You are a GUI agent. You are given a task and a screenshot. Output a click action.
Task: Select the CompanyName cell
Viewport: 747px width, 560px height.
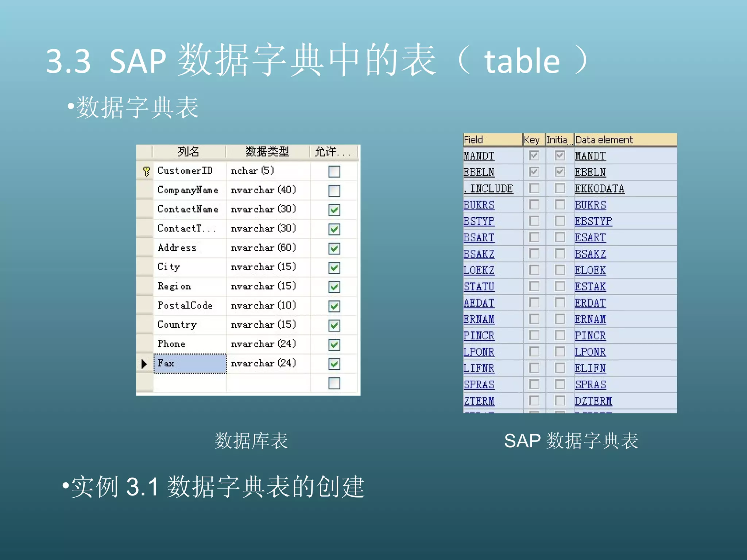[x=190, y=190]
